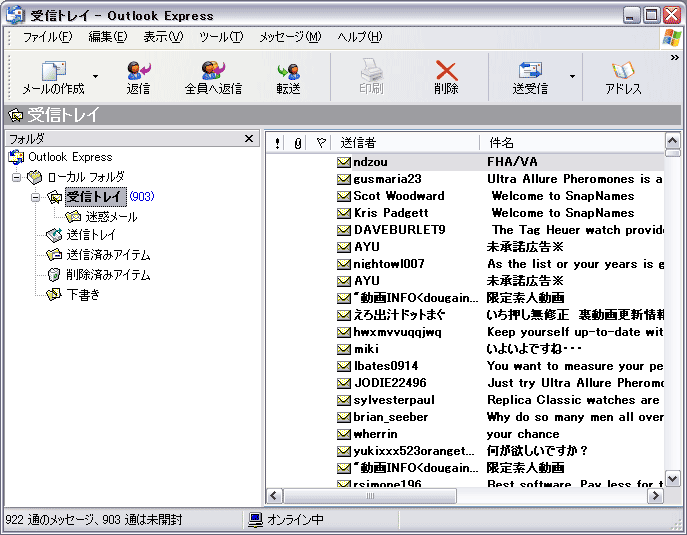
Task: Click the envelope icon beside ndzou
Action: pos(344,162)
